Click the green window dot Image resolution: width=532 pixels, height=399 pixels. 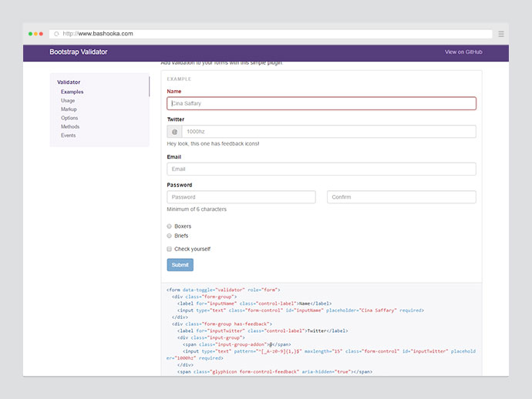point(30,34)
